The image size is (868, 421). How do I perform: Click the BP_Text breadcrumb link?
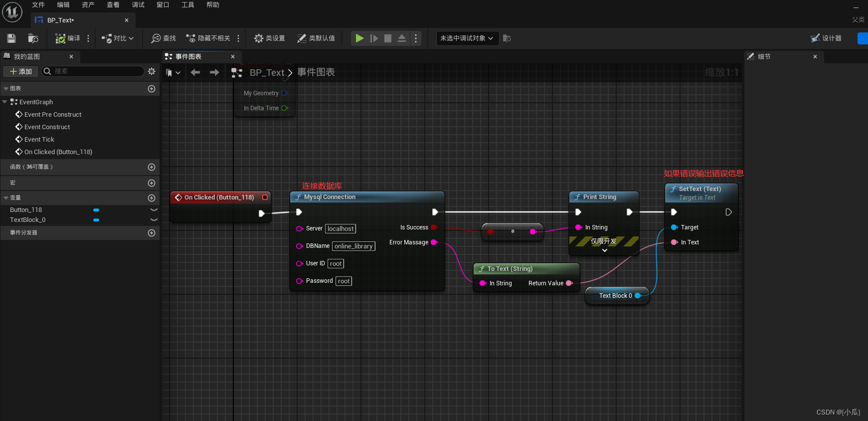[x=267, y=73]
